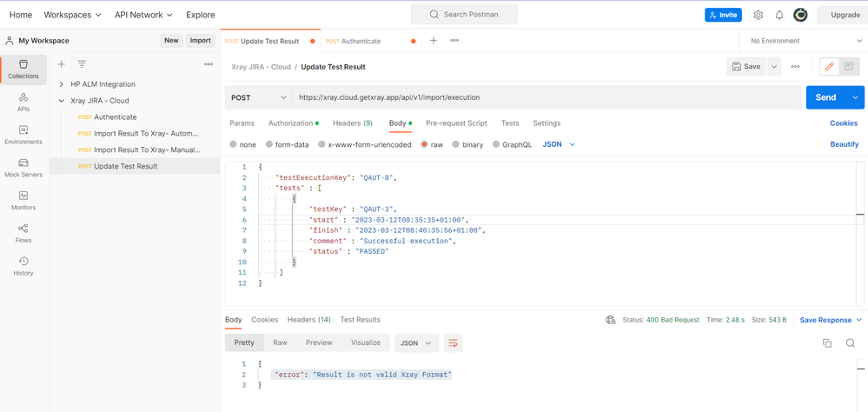Switch to the Pre-request Script tab
Screen dimensions: 868x412
pyautogui.click(x=456, y=123)
